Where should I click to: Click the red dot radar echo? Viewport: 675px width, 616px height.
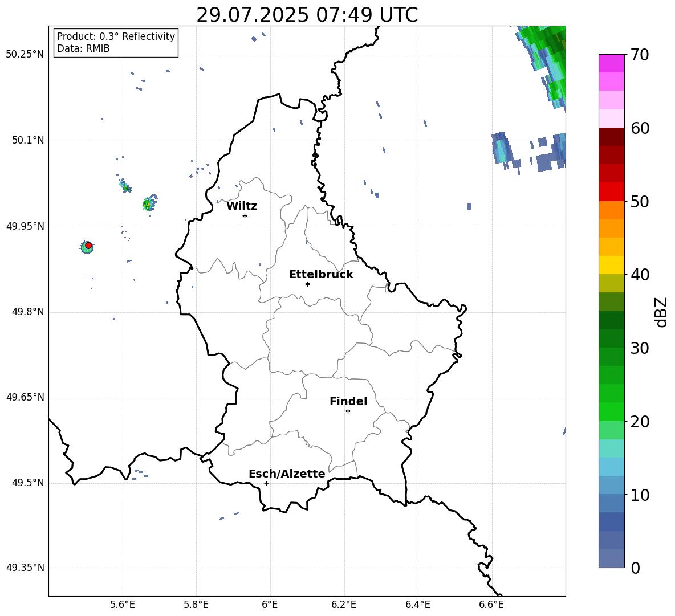(88, 245)
